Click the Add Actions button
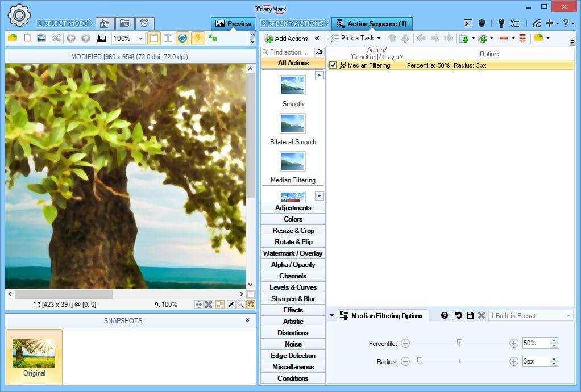 click(286, 38)
